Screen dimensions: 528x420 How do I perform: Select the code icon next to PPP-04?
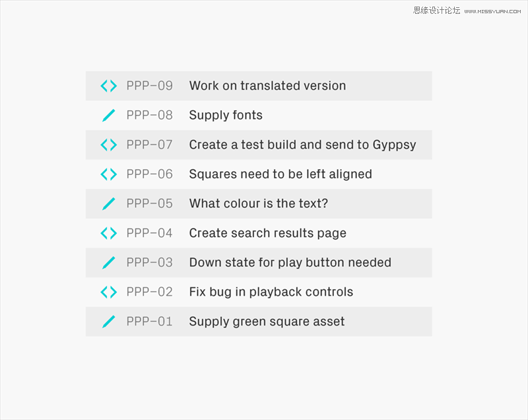point(109,233)
